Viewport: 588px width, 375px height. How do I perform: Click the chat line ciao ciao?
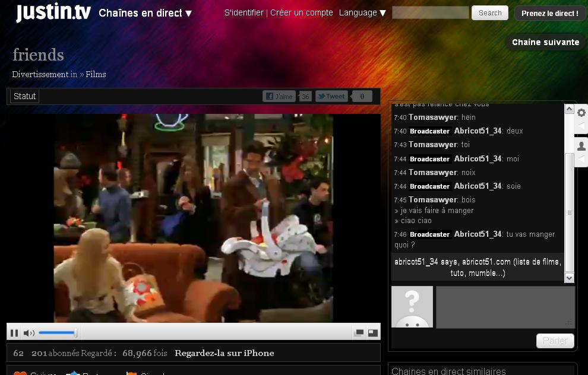tap(413, 221)
